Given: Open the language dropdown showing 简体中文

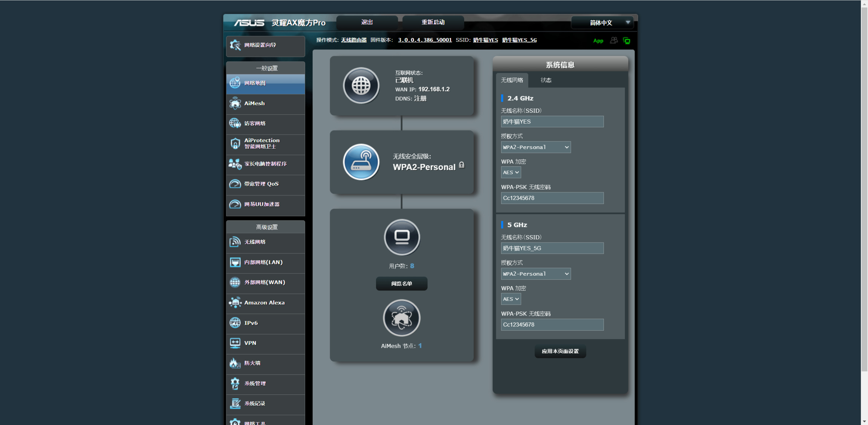Looking at the screenshot, I should (602, 23).
